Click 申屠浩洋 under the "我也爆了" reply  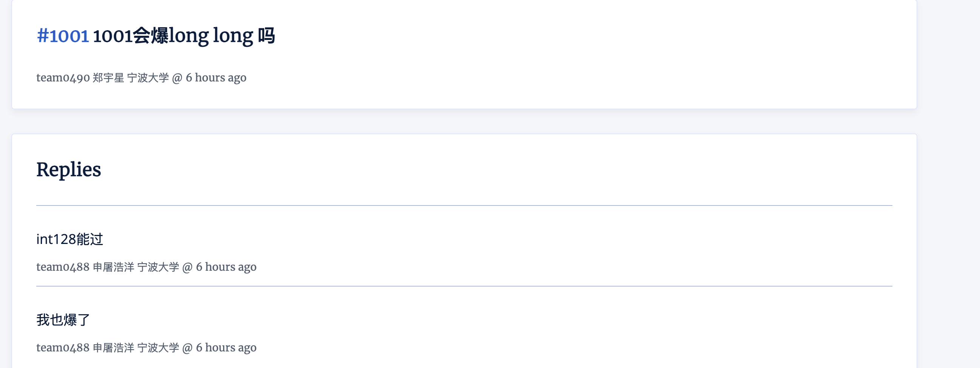coord(113,348)
